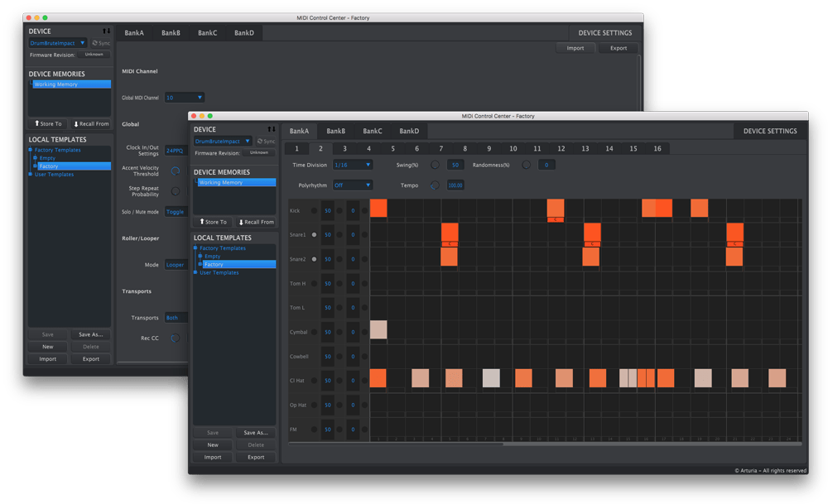Click the Swing value field showing 50
This screenshot has height=504, width=828.
(x=455, y=166)
